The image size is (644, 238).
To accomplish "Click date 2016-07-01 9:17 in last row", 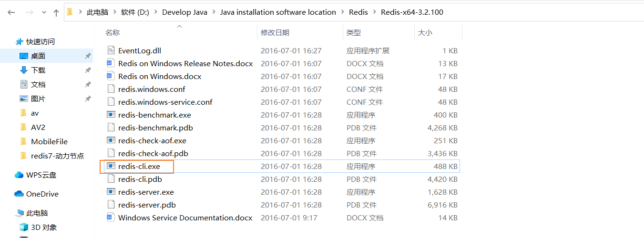I will pos(289,218).
